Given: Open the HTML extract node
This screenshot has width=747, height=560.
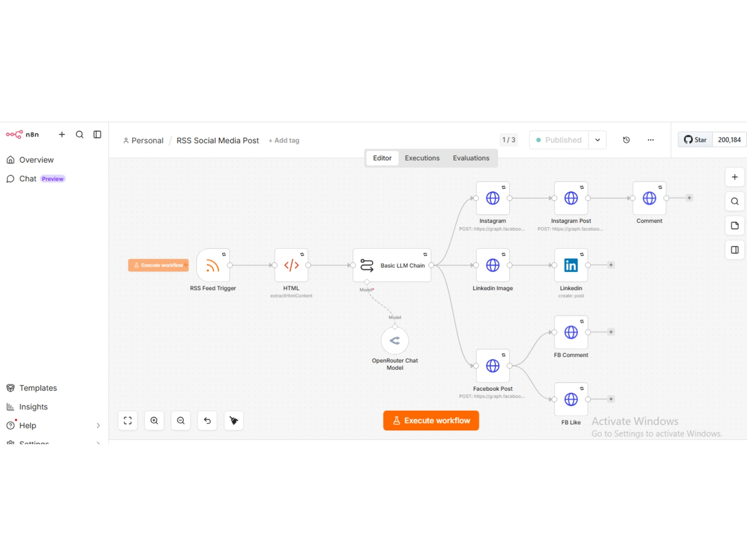Looking at the screenshot, I should coord(291,265).
